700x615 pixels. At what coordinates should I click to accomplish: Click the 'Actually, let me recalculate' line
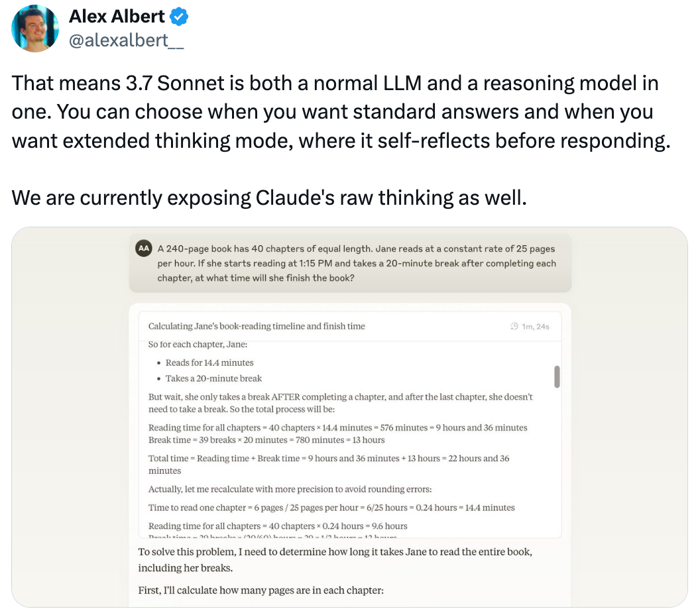(290, 489)
